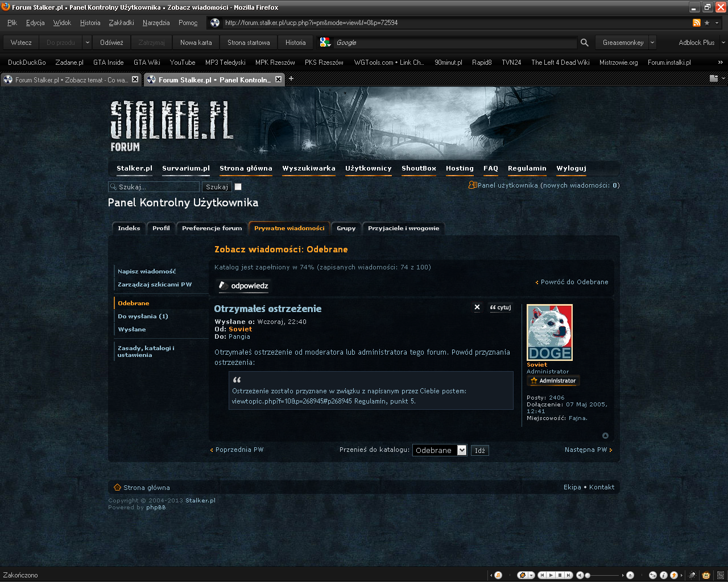Image resolution: width=728 pixels, height=582 pixels.
Task: Go to 'Poprzednia PW' message
Action: point(237,450)
